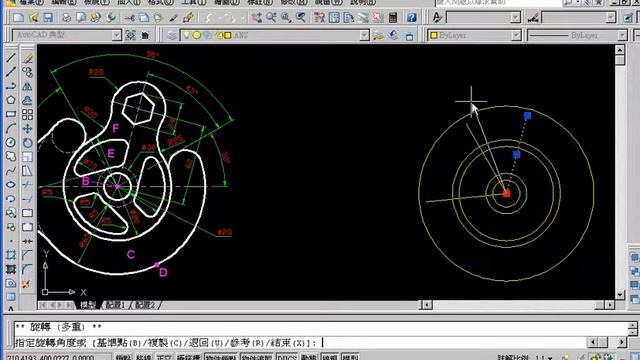
Task: Click horizontal scrollbar right arrow of drawing
Action: click(609, 305)
